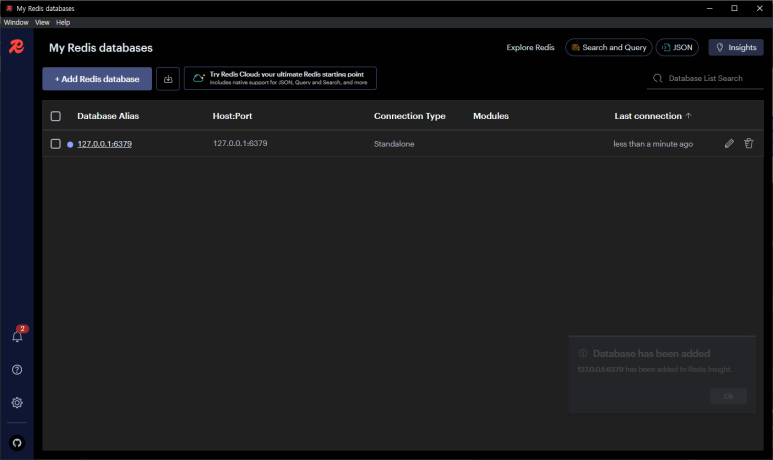
Task: Toggle the Insights panel button
Action: point(736,47)
